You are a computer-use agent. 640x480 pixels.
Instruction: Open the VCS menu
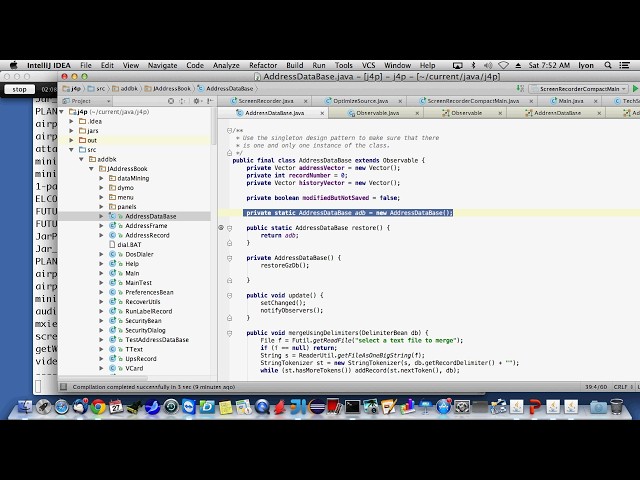tap(368, 65)
